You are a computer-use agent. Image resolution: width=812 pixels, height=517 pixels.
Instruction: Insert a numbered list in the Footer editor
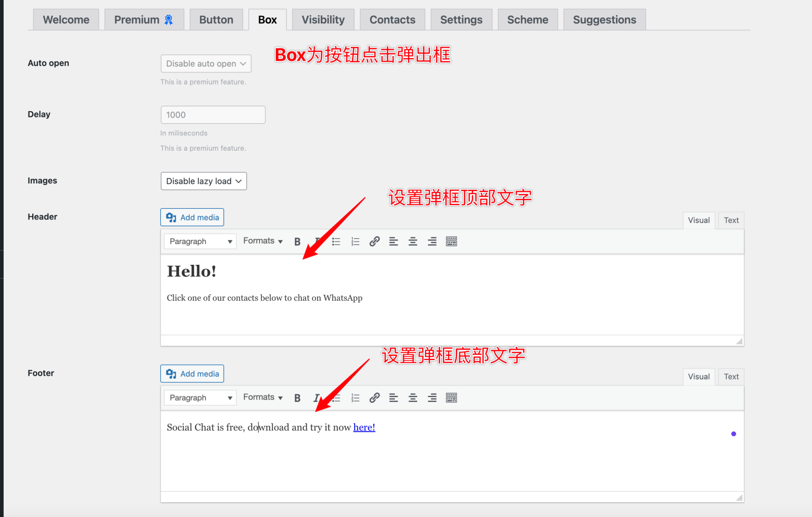(x=355, y=398)
